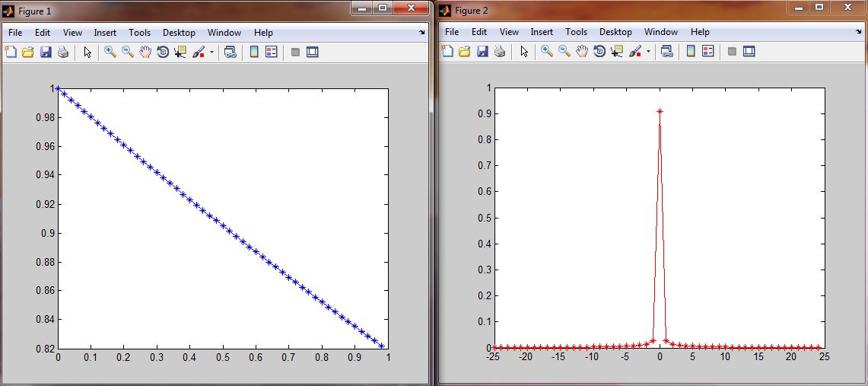Activate Rotate 3D tool in Figure 1
868x386 pixels.
[163, 52]
